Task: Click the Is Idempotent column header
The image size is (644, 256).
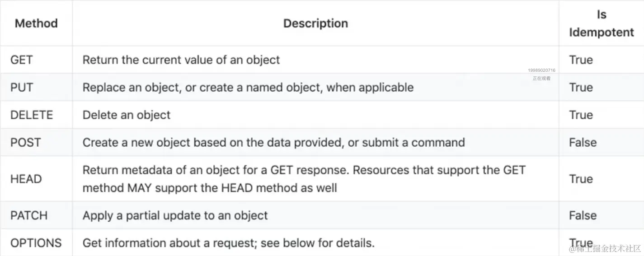Action: coord(601,23)
